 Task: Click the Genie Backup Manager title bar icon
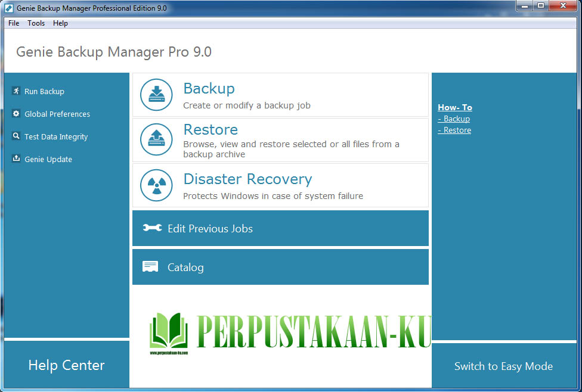[9, 8]
